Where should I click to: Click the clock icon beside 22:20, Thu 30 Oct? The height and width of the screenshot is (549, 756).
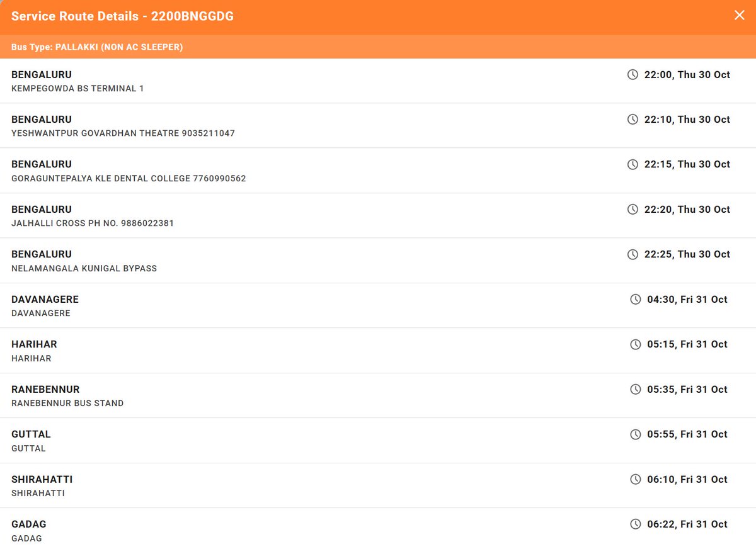633,210
